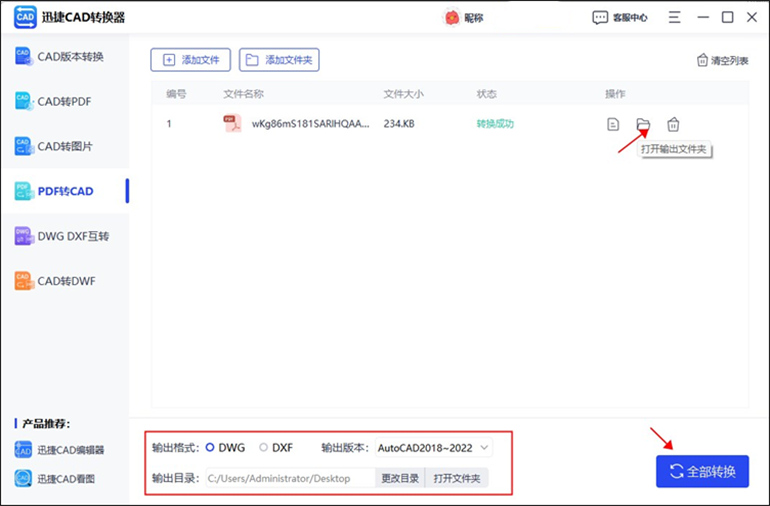Click the 操作 column header
Viewport: 770px width, 506px height.
[x=615, y=94]
